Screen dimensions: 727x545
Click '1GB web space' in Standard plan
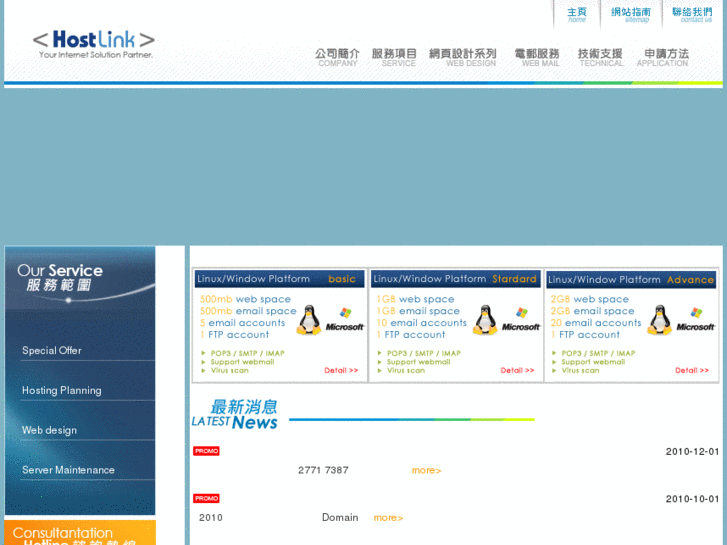[x=415, y=299]
